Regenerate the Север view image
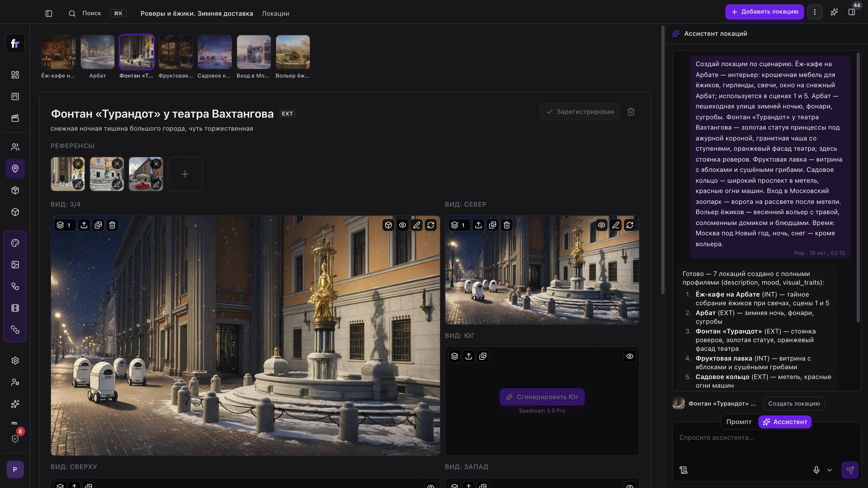The width and height of the screenshot is (868, 488). (x=630, y=225)
